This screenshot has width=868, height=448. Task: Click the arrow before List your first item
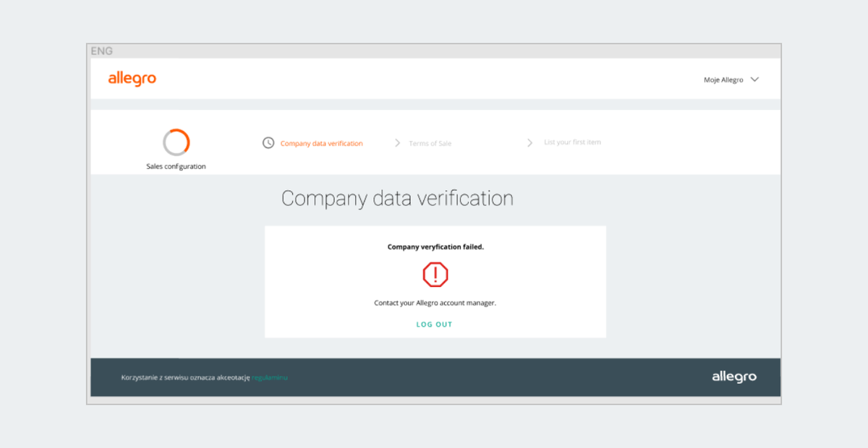point(530,143)
